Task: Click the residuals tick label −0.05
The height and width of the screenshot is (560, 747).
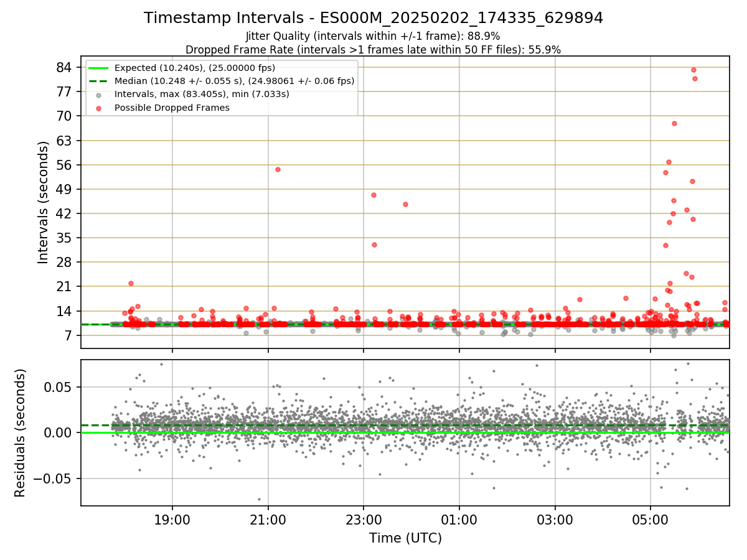Action: click(x=54, y=478)
